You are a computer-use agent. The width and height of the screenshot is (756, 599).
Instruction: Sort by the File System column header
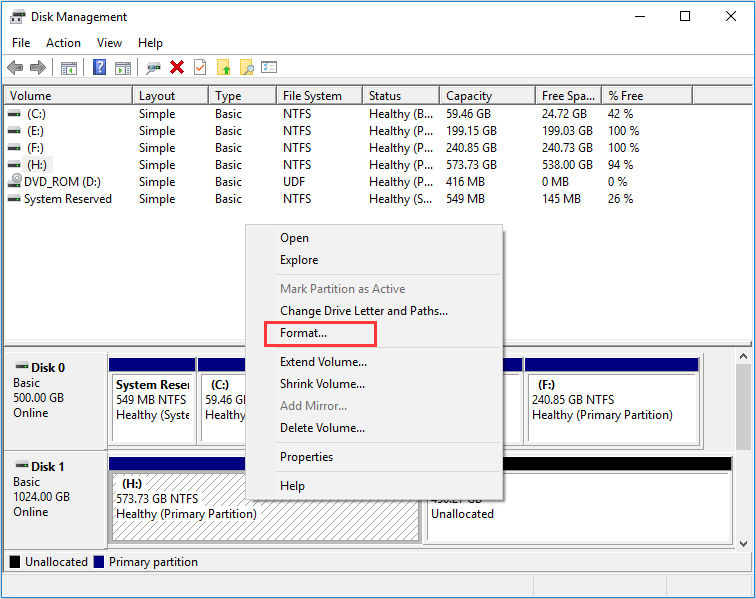(x=320, y=95)
